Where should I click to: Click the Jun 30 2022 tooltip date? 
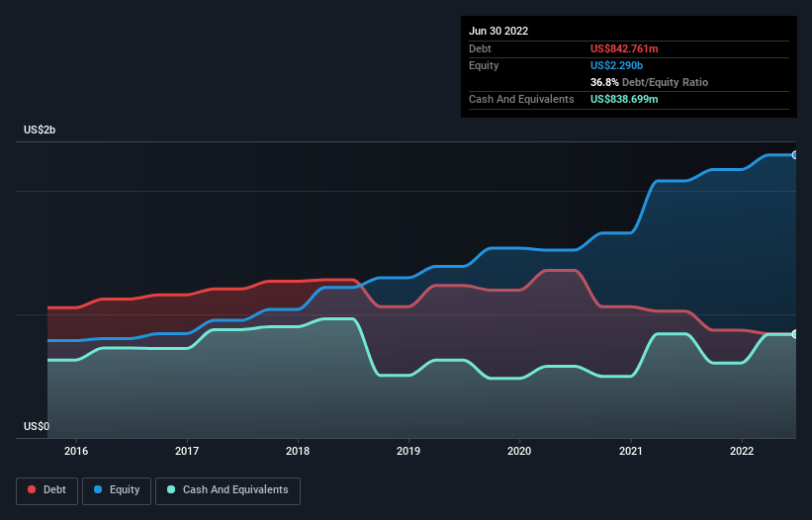(498, 31)
